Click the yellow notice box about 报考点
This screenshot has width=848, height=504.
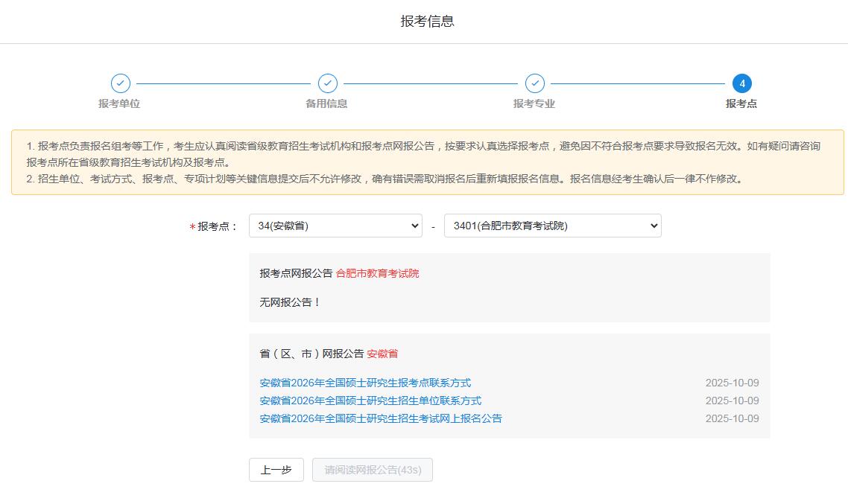pyautogui.click(x=427, y=162)
